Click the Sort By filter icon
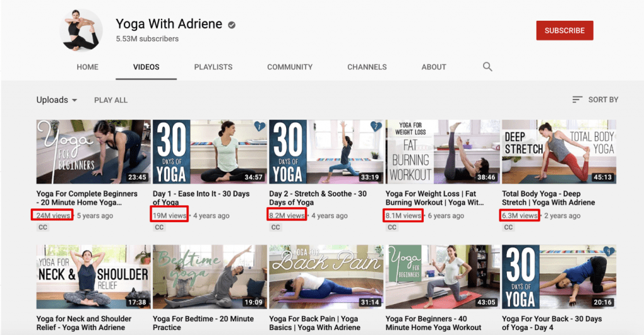 [577, 99]
